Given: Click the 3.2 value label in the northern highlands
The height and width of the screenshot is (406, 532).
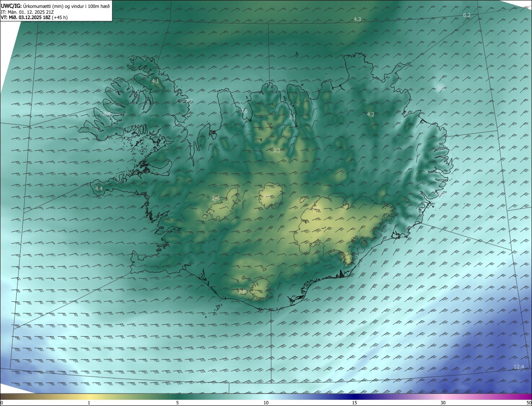Looking at the screenshot, I should click(x=276, y=150).
